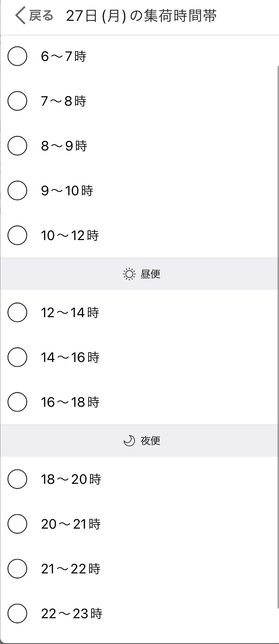The image size is (279, 644).
Task: Click the moon icon beside 夜便
Action: pos(129,441)
